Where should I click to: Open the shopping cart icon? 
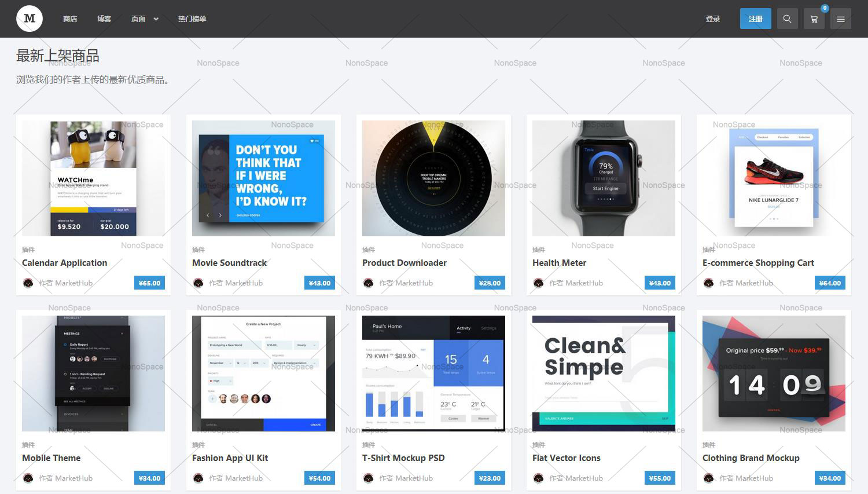tap(814, 19)
